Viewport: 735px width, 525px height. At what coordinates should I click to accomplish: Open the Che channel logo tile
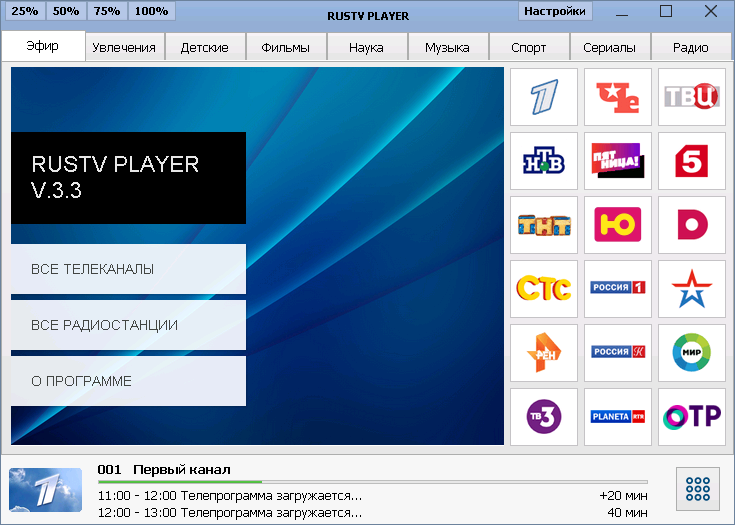(618, 97)
